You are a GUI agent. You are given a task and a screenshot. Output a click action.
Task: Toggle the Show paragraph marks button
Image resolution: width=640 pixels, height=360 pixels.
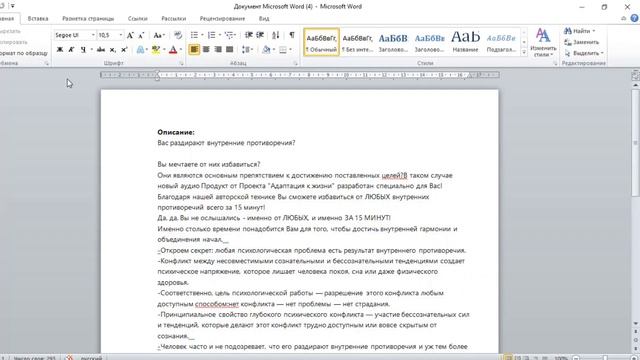(x=292, y=35)
